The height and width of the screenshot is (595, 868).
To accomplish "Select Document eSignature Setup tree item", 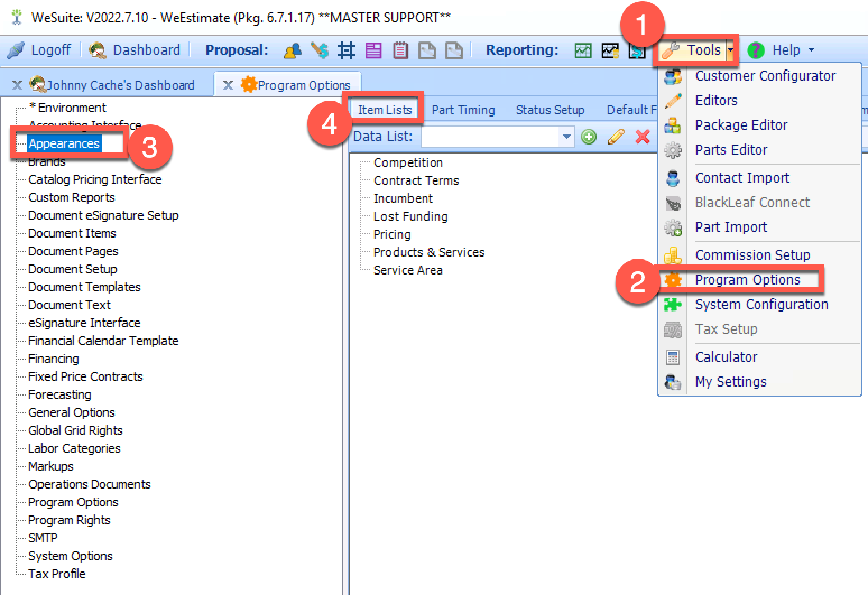I will pos(103,215).
